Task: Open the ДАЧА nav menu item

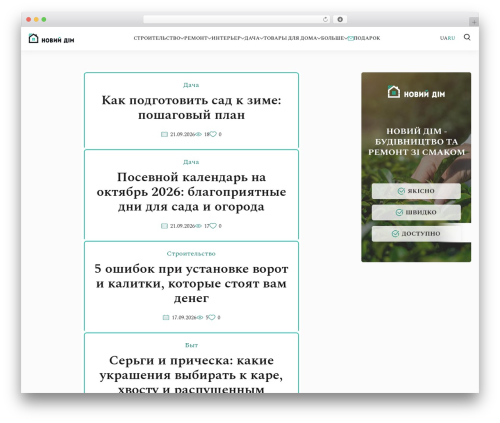Action: 252,38
